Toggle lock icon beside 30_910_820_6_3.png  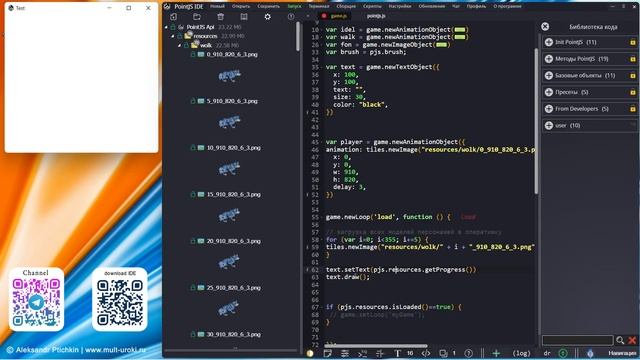[x=193, y=334]
